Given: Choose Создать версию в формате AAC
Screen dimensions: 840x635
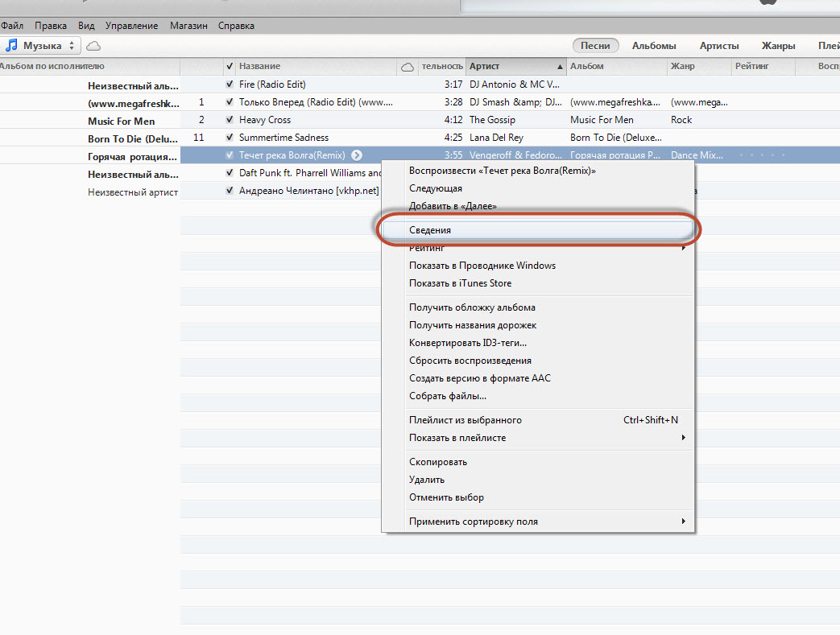Looking at the screenshot, I should point(538,378).
